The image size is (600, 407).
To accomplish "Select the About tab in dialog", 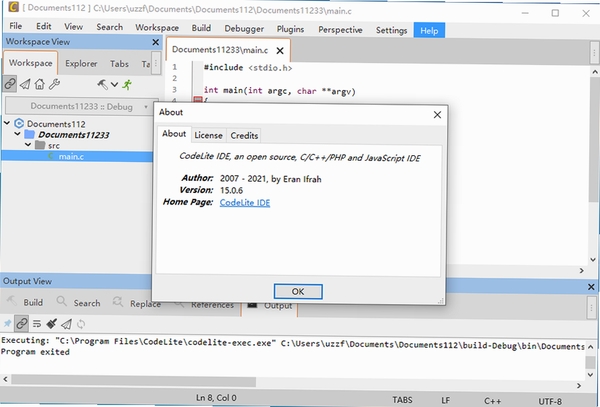I will [x=174, y=134].
